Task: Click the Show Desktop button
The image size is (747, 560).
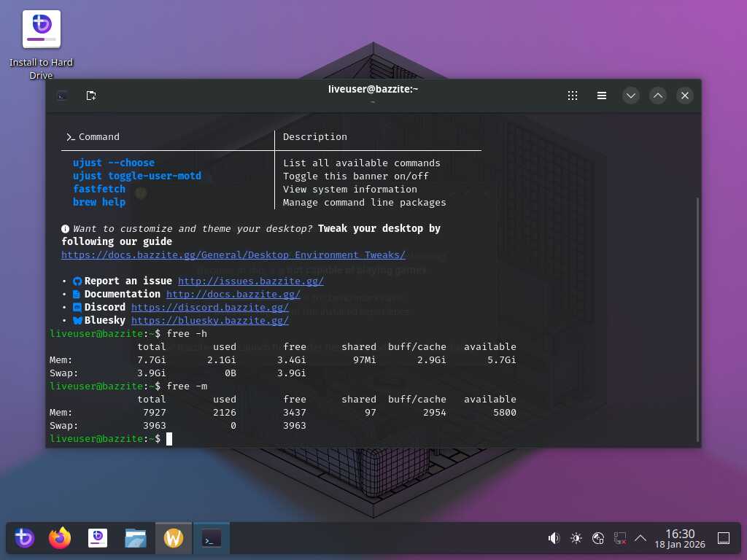Action: pos(724,539)
